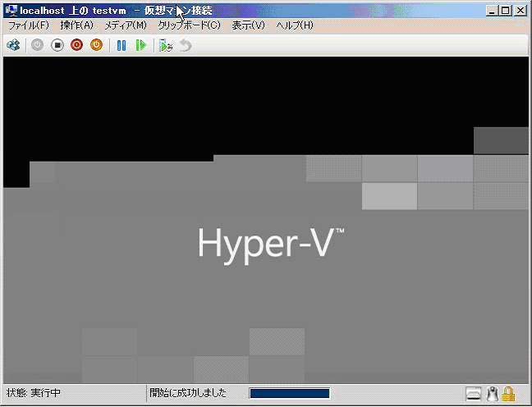Open the メディア(M) menu
The image size is (532, 407).
125,25
